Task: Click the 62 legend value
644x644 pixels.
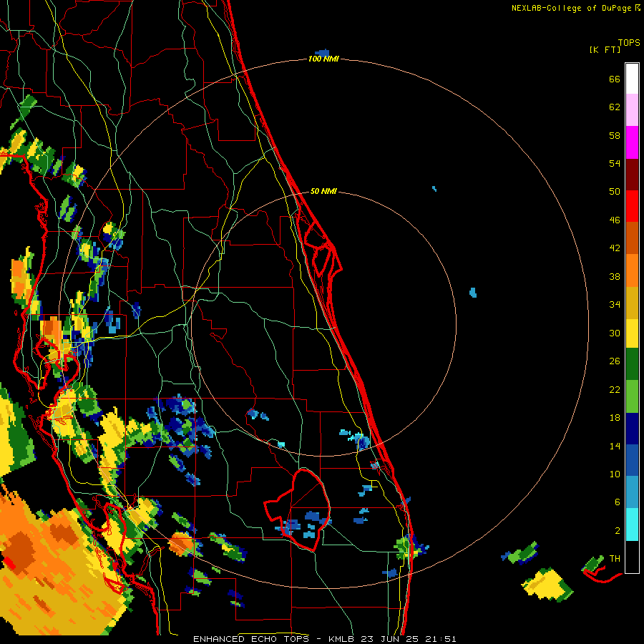Action: pos(615,107)
